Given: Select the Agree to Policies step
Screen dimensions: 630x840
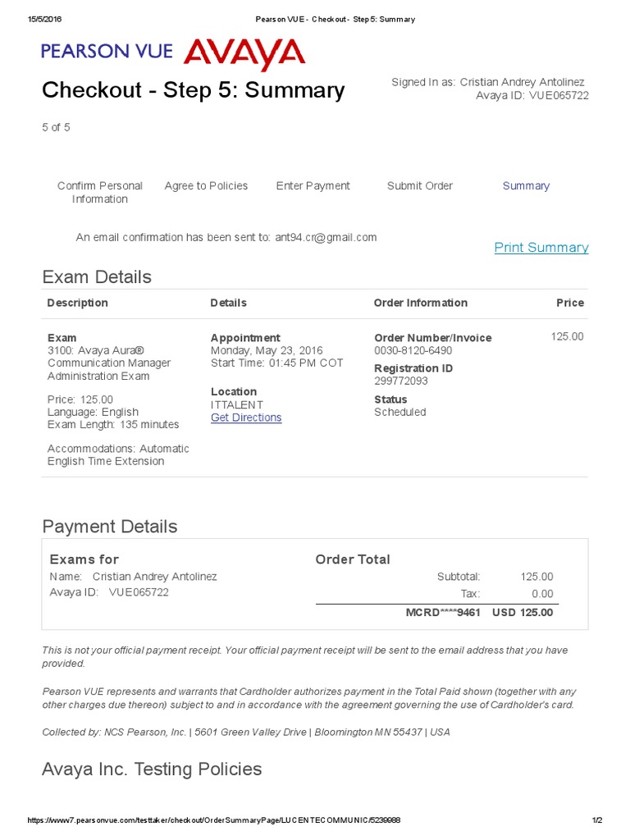Looking at the screenshot, I should (x=206, y=186).
